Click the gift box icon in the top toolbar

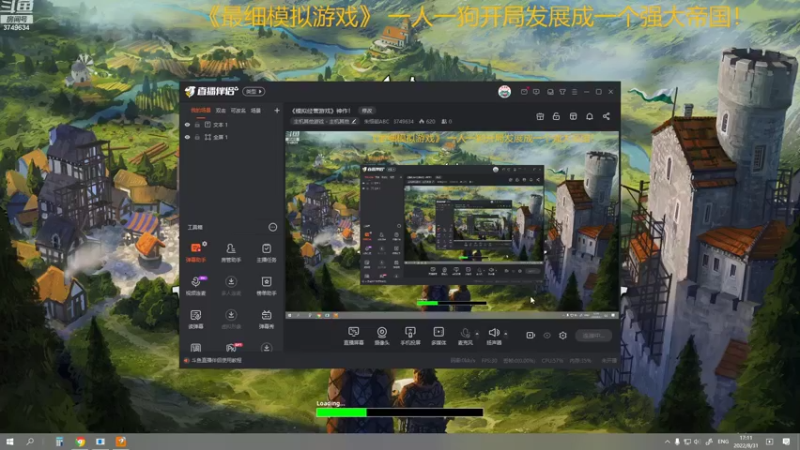(x=540, y=116)
